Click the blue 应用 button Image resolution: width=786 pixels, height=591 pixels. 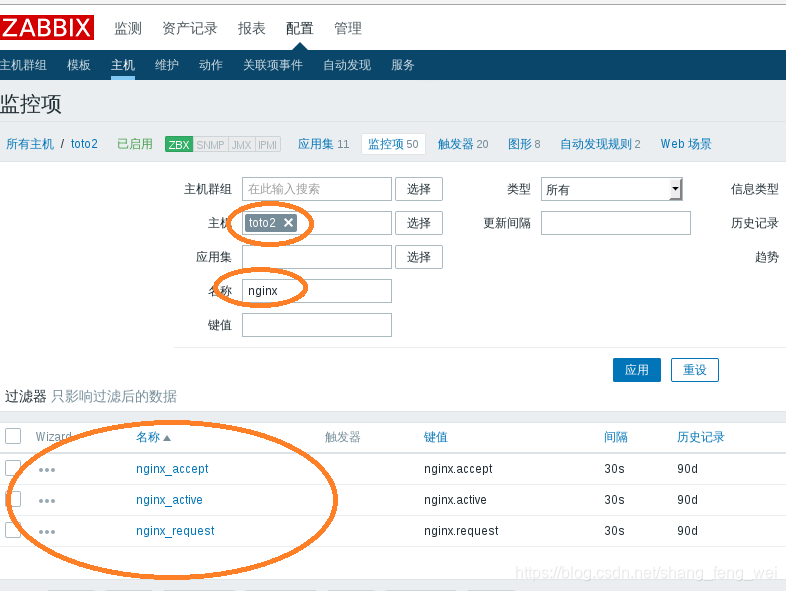pyautogui.click(x=637, y=370)
